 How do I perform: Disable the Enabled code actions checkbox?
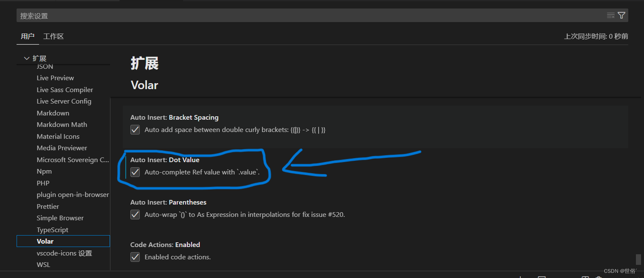135,257
